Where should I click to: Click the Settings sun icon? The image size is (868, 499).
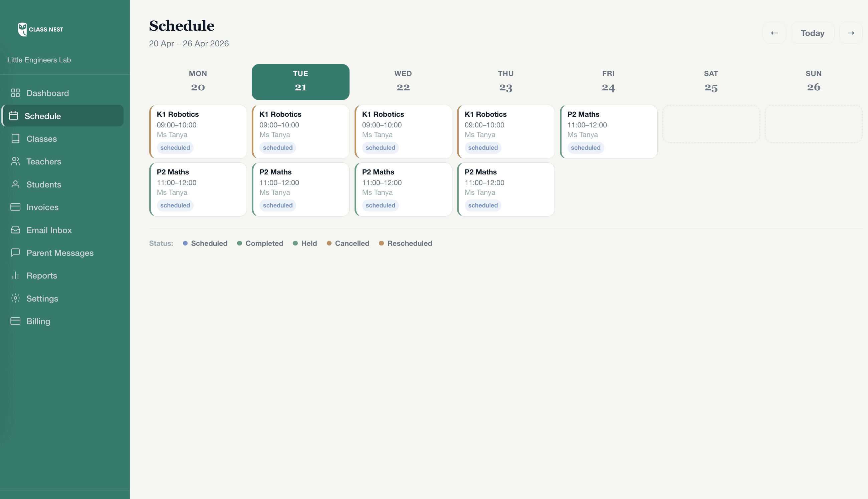[x=15, y=298]
